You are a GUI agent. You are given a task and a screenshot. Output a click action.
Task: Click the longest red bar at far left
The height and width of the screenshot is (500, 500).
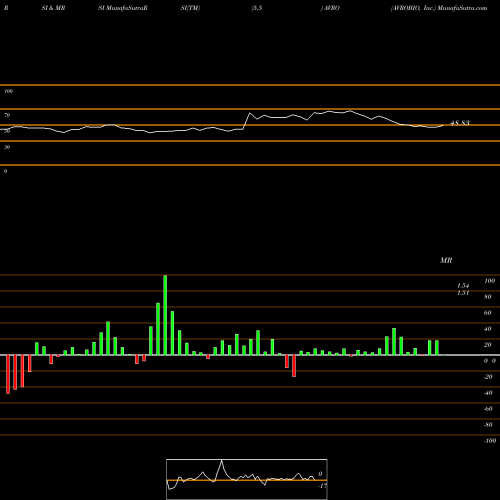[8, 374]
